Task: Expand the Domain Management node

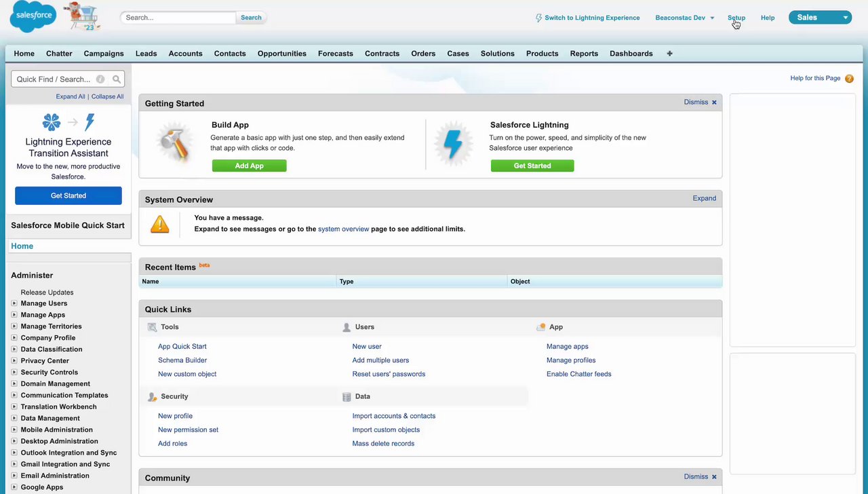Action: 14,384
